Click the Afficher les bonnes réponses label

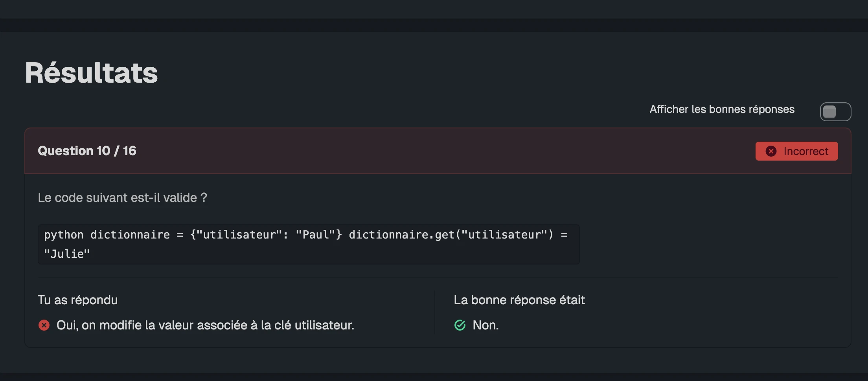coord(722,109)
